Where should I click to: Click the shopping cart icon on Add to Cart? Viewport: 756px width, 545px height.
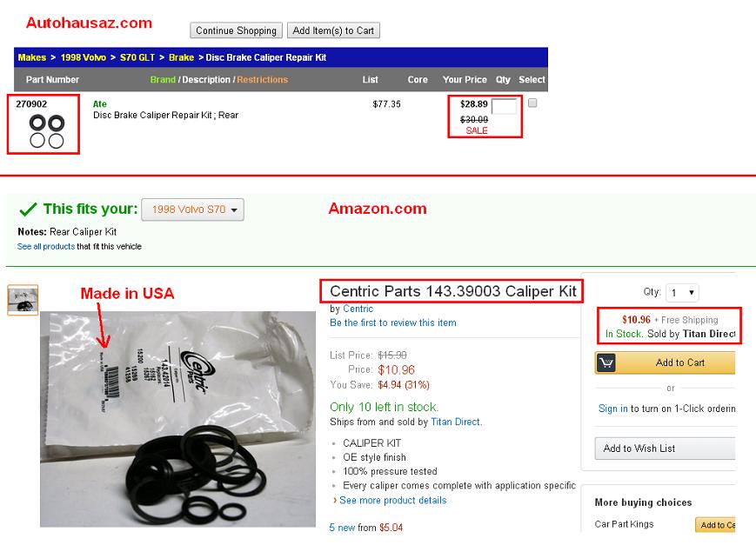606,362
